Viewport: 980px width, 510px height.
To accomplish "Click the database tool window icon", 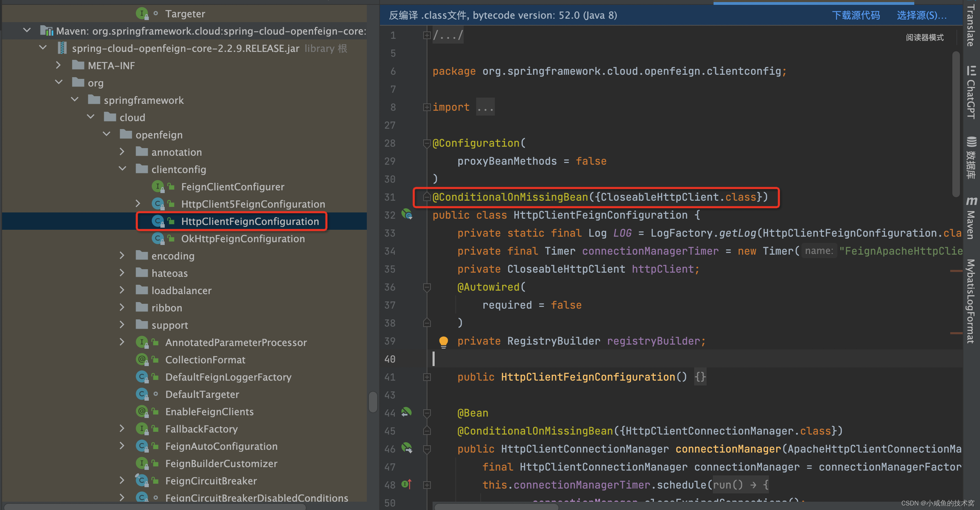I will tap(971, 142).
